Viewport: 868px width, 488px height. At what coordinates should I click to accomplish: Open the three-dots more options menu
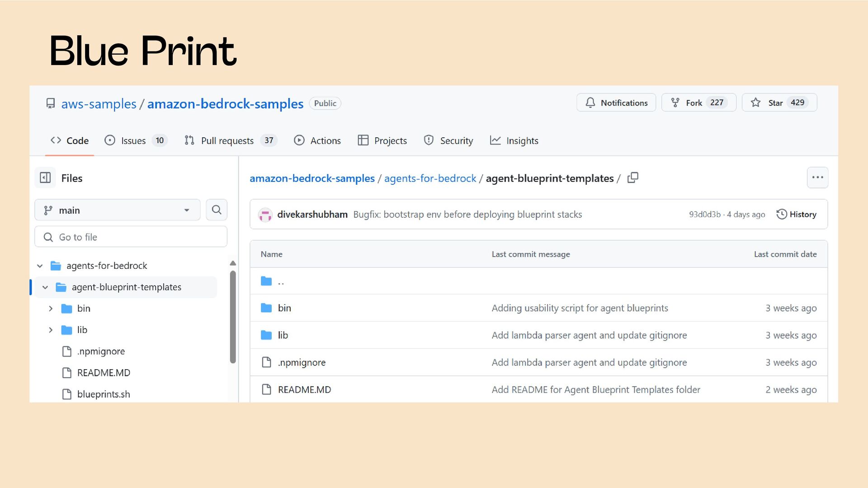pyautogui.click(x=817, y=178)
